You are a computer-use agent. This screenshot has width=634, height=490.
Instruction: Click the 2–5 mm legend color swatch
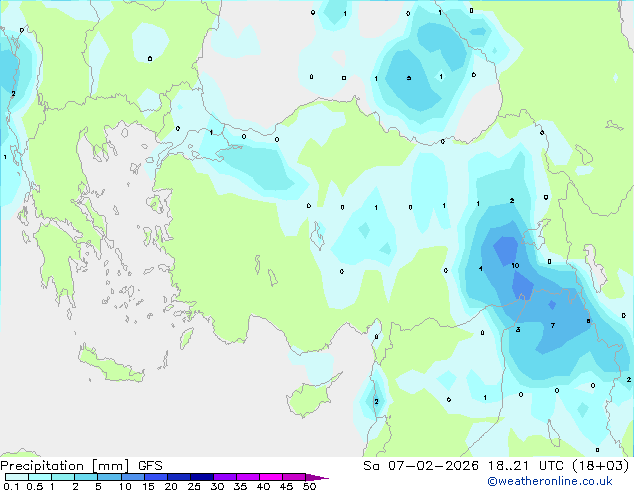point(86,477)
